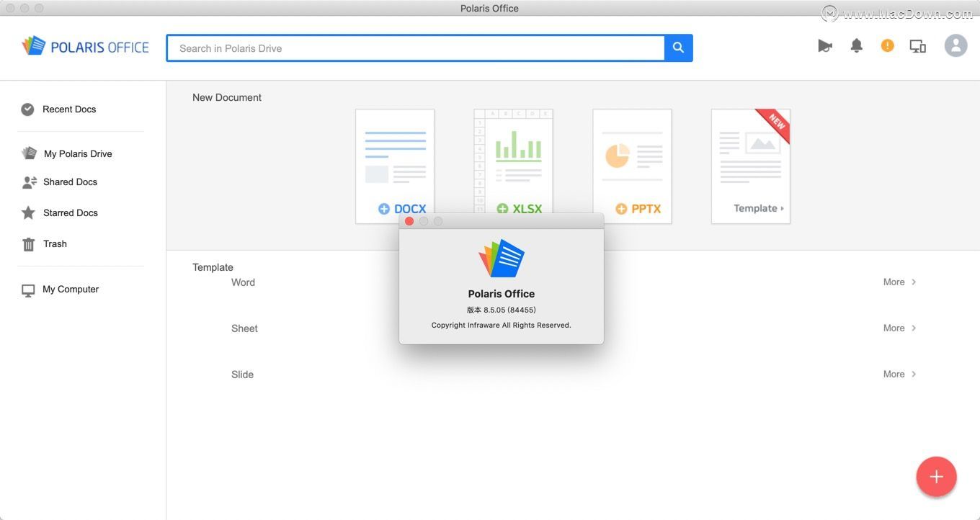
Task: Create a new PPTX presentation
Action: point(632,166)
